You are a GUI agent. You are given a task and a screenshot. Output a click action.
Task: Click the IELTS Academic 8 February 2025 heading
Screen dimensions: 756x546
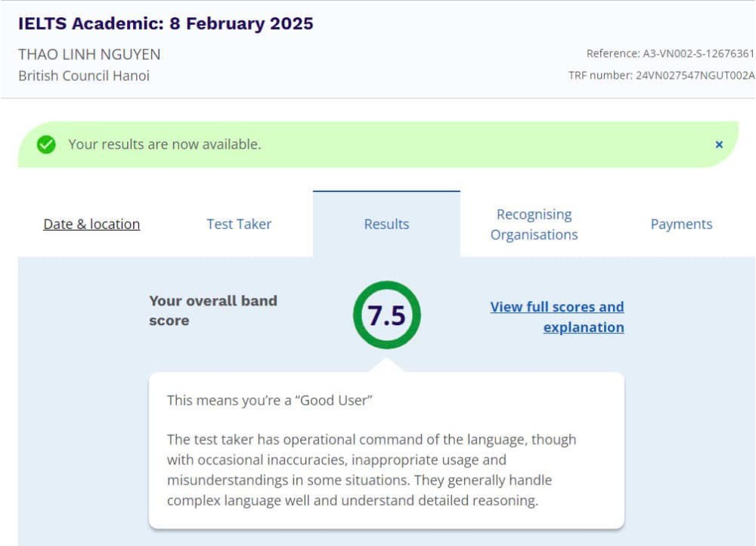click(x=166, y=23)
